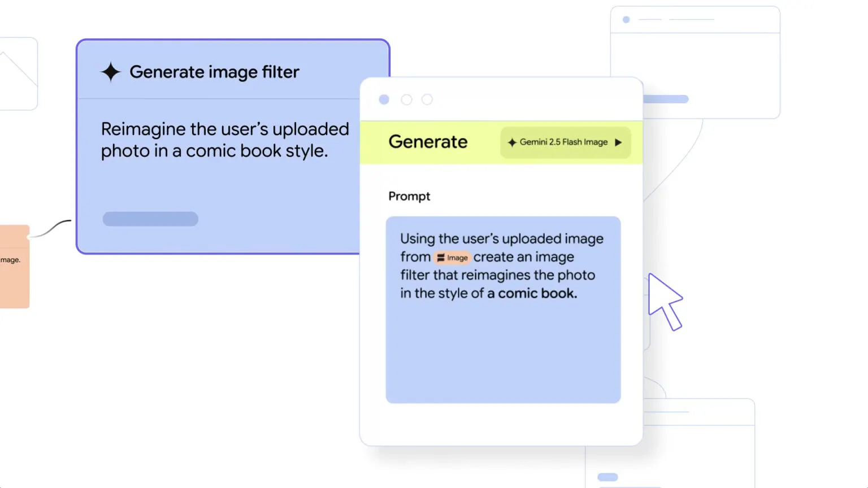
Task: Click the middle empty circle in window header
Action: point(406,99)
